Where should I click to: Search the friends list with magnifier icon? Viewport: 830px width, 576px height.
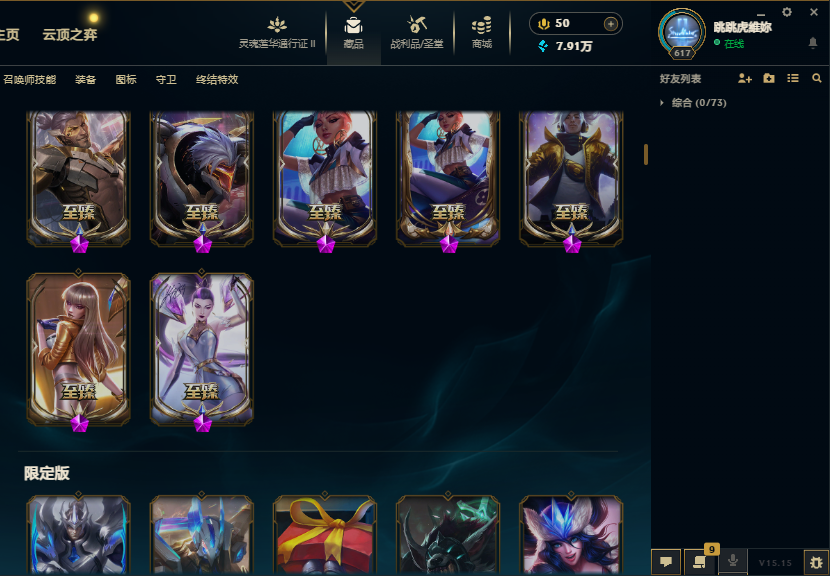pyautogui.click(x=816, y=78)
